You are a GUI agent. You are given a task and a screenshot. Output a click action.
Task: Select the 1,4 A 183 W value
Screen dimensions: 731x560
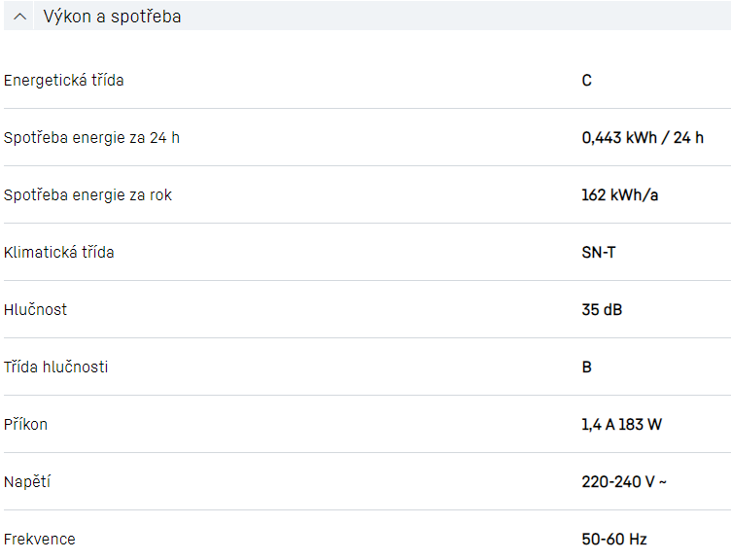click(622, 424)
